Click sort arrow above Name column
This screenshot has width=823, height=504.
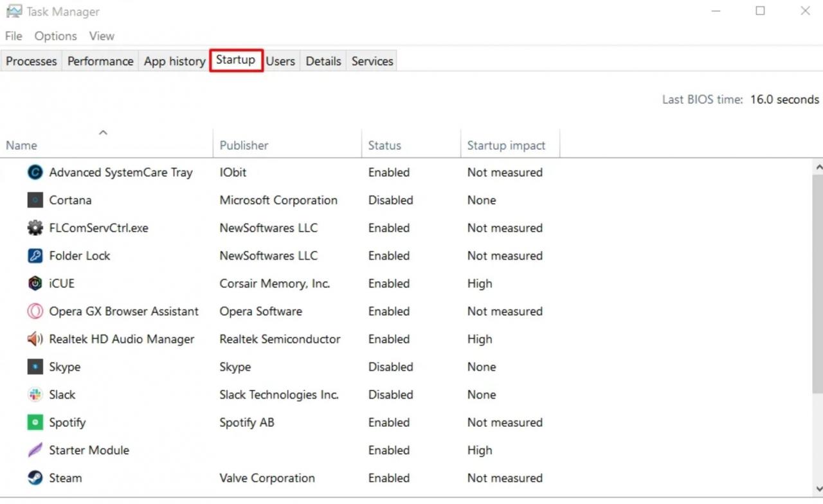[x=103, y=133]
